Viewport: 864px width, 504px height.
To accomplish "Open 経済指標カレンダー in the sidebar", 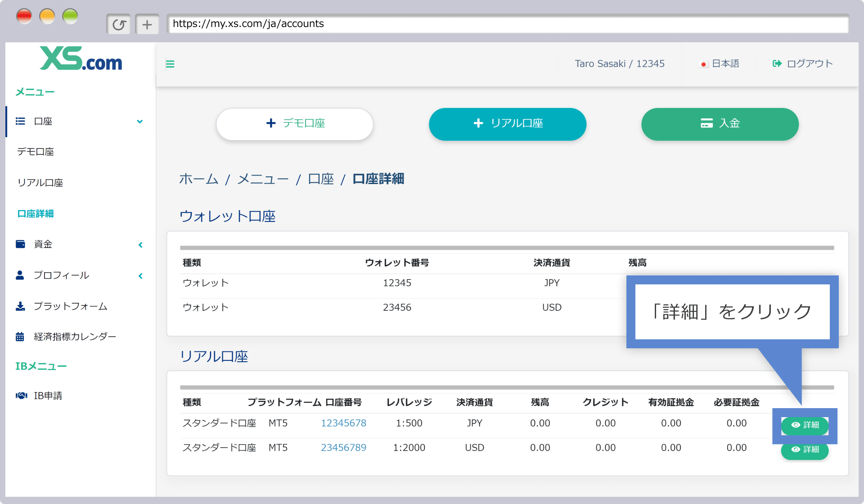I will [75, 337].
